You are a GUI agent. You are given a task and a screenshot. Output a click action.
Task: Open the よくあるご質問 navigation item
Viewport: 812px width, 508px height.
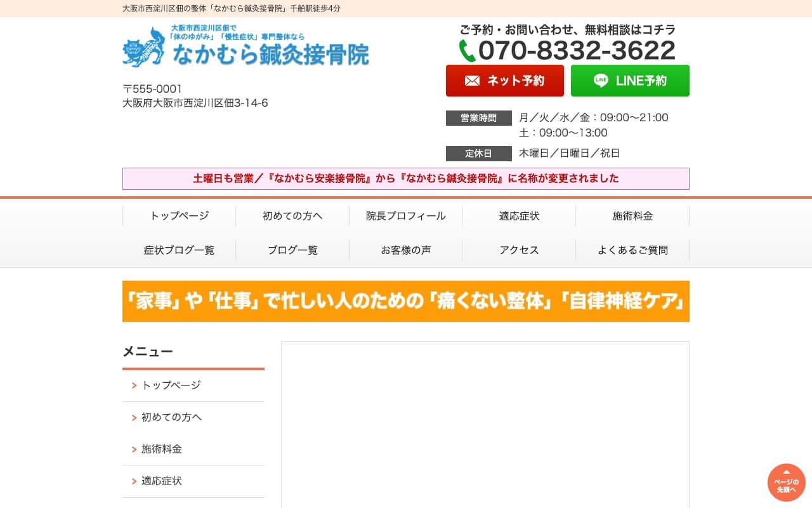click(632, 250)
